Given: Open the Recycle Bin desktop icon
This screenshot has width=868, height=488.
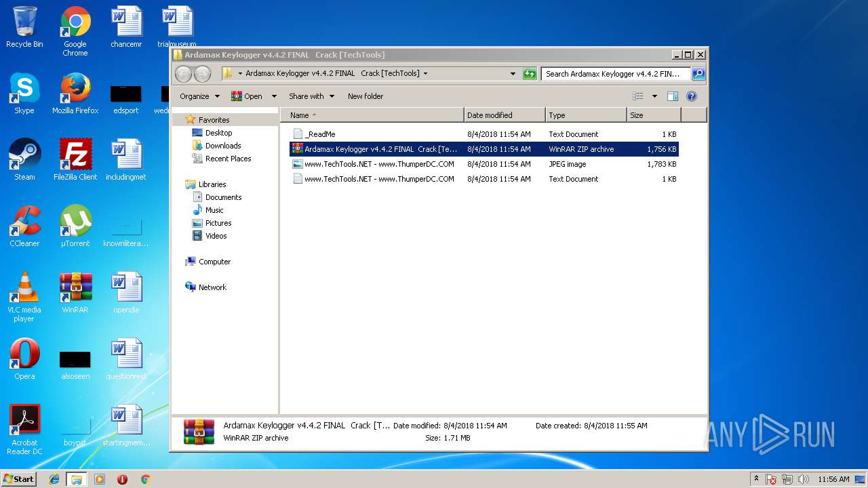Looking at the screenshot, I should click(24, 27).
